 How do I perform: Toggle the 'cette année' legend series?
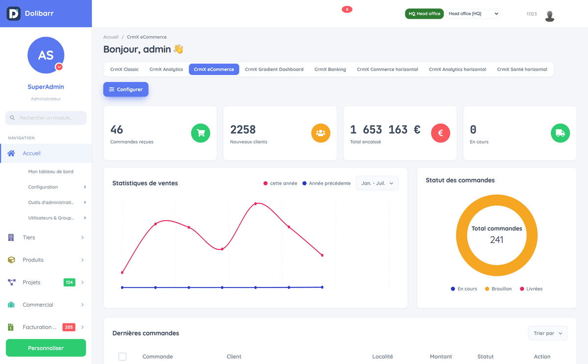click(x=280, y=183)
